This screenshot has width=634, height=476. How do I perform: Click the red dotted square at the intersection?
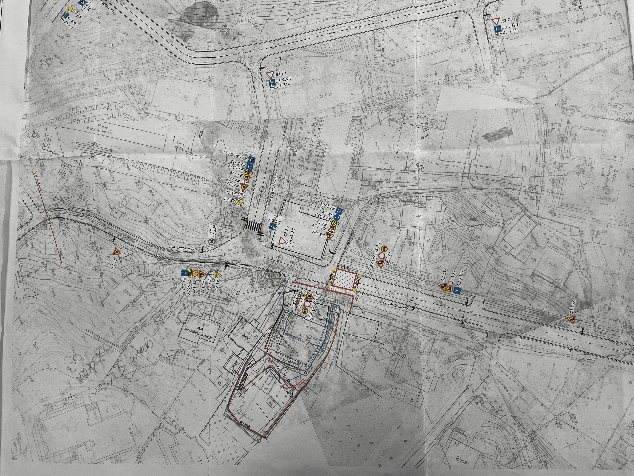point(344,278)
